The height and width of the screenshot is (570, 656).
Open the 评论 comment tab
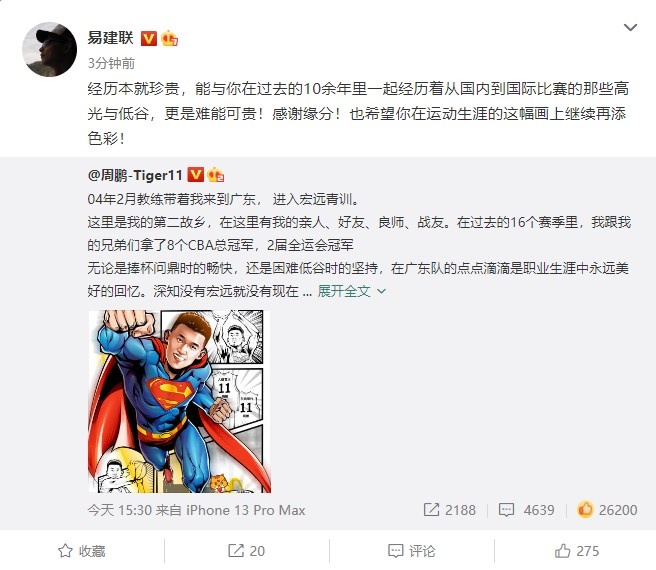click(x=412, y=551)
